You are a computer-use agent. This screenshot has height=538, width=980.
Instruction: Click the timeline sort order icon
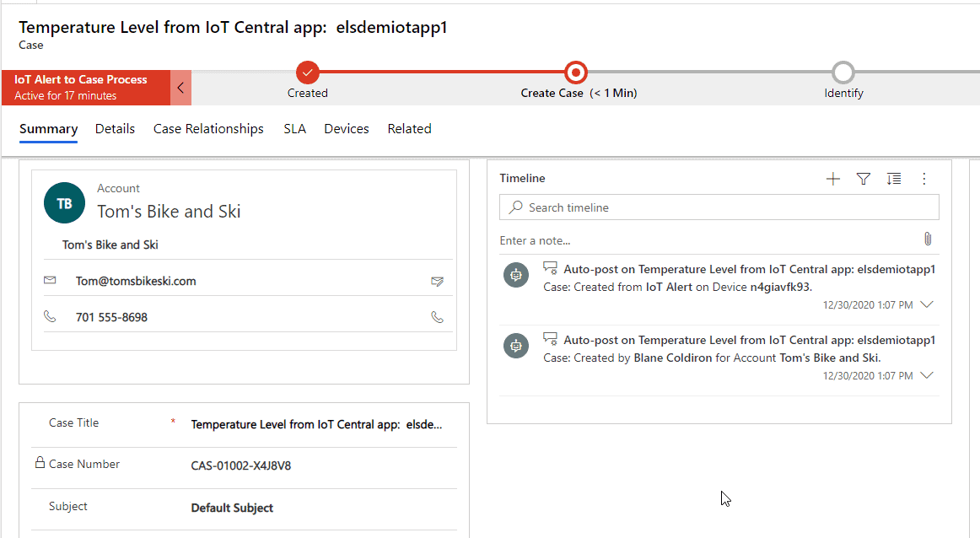[894, 180]
